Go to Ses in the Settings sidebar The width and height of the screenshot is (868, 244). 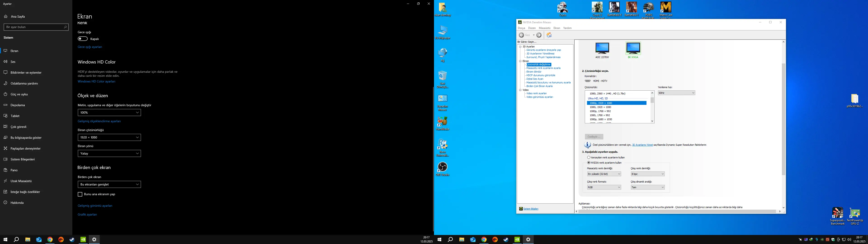click(x=36, y=62)
